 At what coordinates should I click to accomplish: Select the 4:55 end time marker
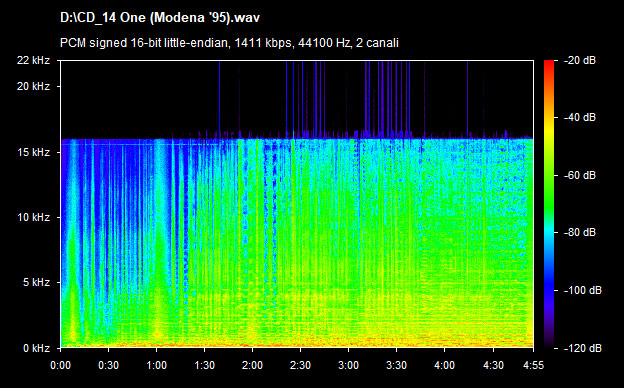pos(533,365)
